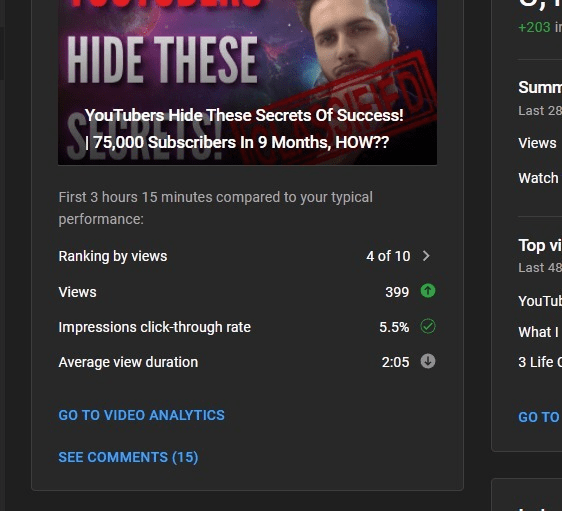Screen dimensions: 562x511
Task: Select the 'Ranking by views' row label
Action: pyautogui.click(x=113, y=256)
